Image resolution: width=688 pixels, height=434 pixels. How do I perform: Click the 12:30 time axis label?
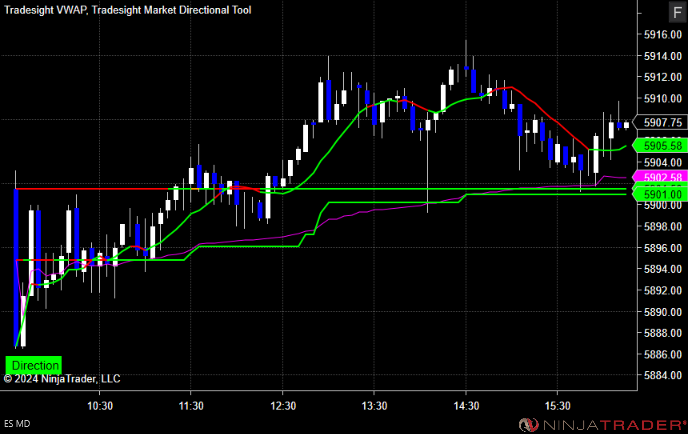[x=283, y=406]
